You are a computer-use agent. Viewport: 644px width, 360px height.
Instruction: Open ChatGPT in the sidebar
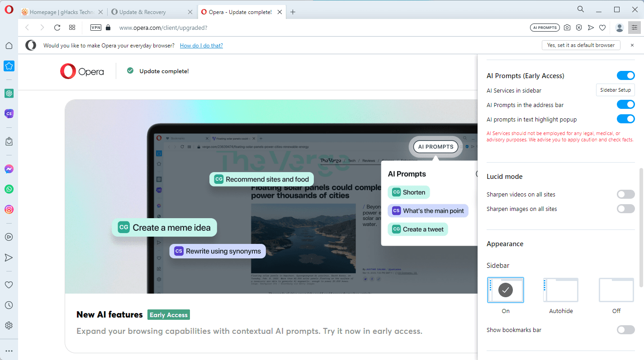(x=9, y=93)
